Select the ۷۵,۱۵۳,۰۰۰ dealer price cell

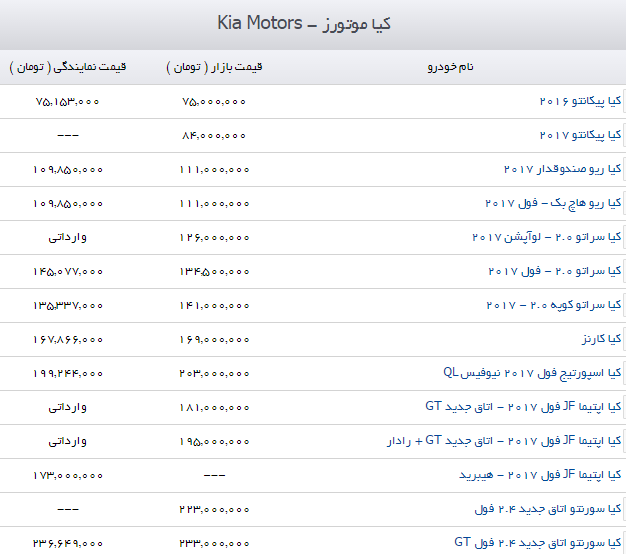pos(67,102)
